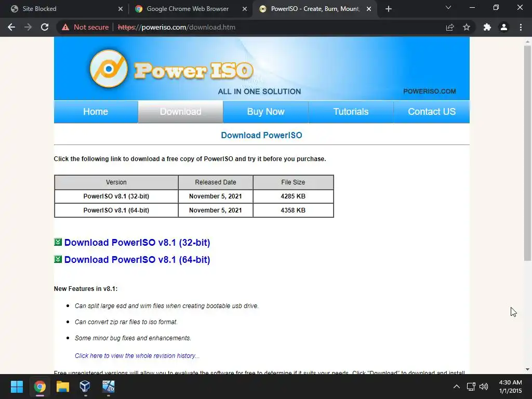Select the PowerISO - Create, Burn, Mount tab
Image resolution: width=532 pixels, height=399 pixels.
[x=314, y=9]
